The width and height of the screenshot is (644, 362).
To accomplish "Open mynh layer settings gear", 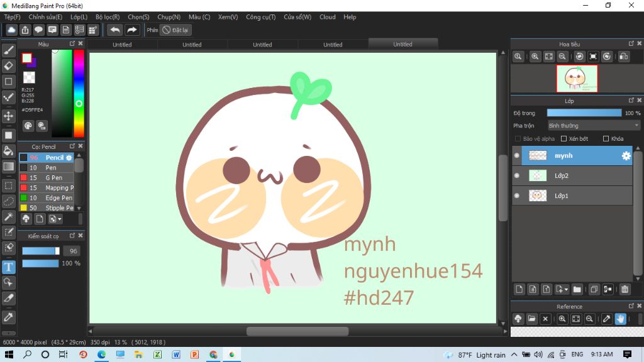I will tap(626, 156).
